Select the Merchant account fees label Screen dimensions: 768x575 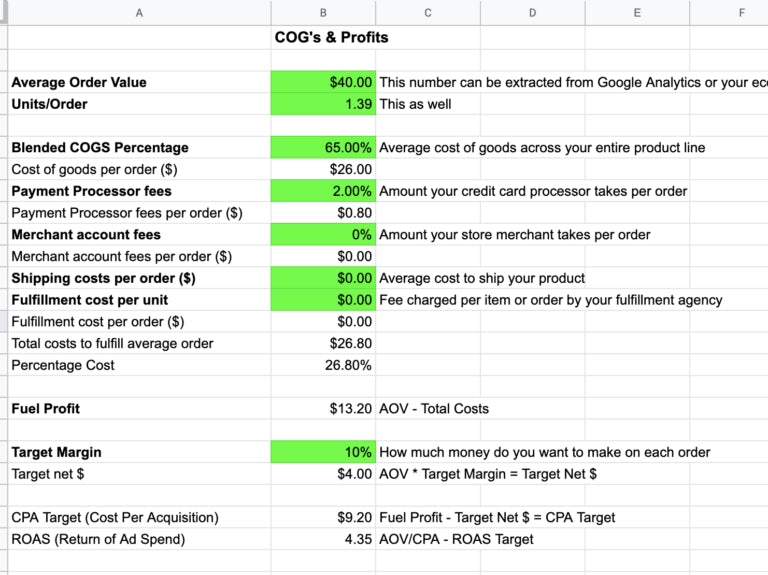(138, 235)
